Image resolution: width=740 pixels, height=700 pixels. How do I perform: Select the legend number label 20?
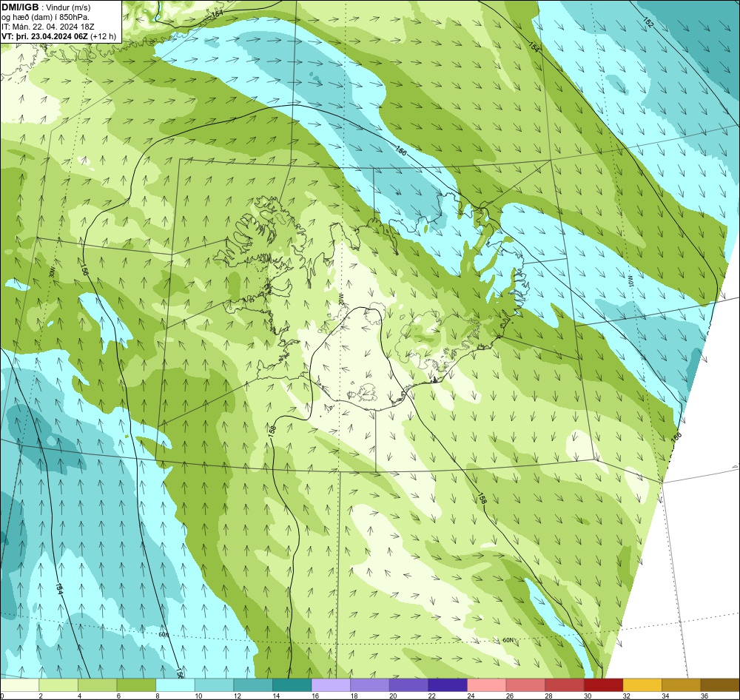[x=393, y=696]
